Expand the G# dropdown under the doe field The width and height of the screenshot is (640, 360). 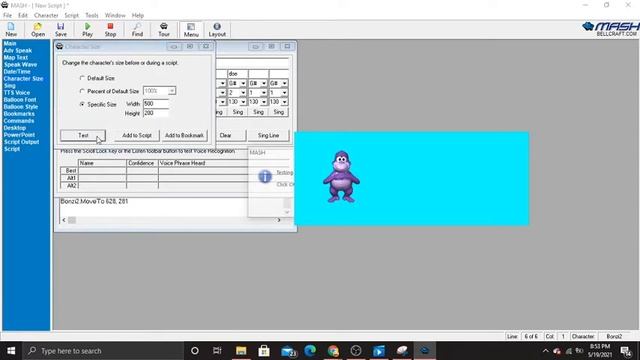pyautogui.click(x=243, y=83)
